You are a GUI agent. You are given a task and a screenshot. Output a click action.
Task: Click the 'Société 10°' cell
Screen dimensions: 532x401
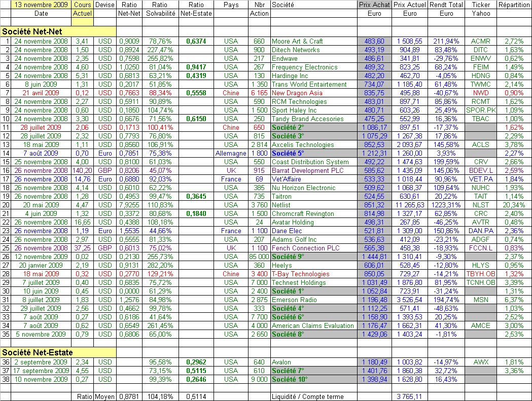314,379
